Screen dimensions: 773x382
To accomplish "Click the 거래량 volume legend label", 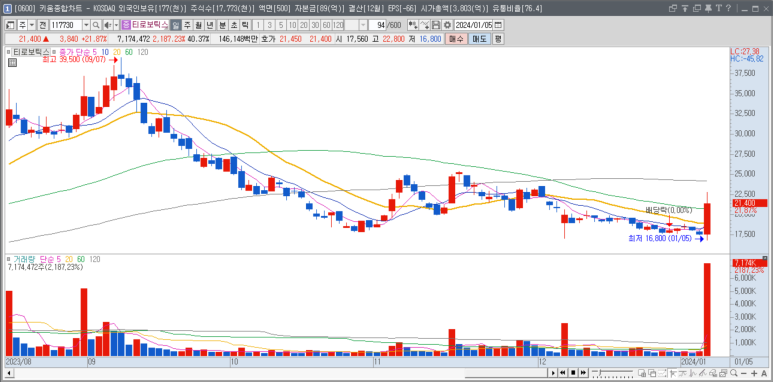I will (24, 259).
